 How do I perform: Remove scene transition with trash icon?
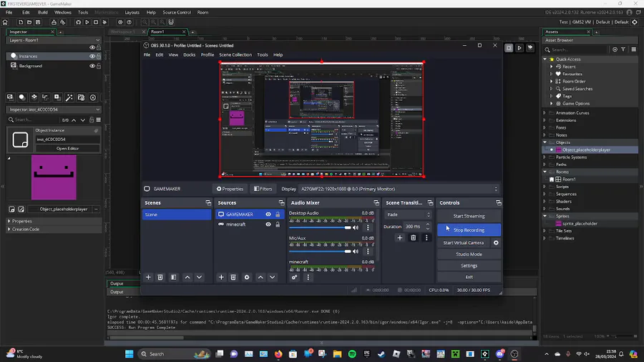413,238
